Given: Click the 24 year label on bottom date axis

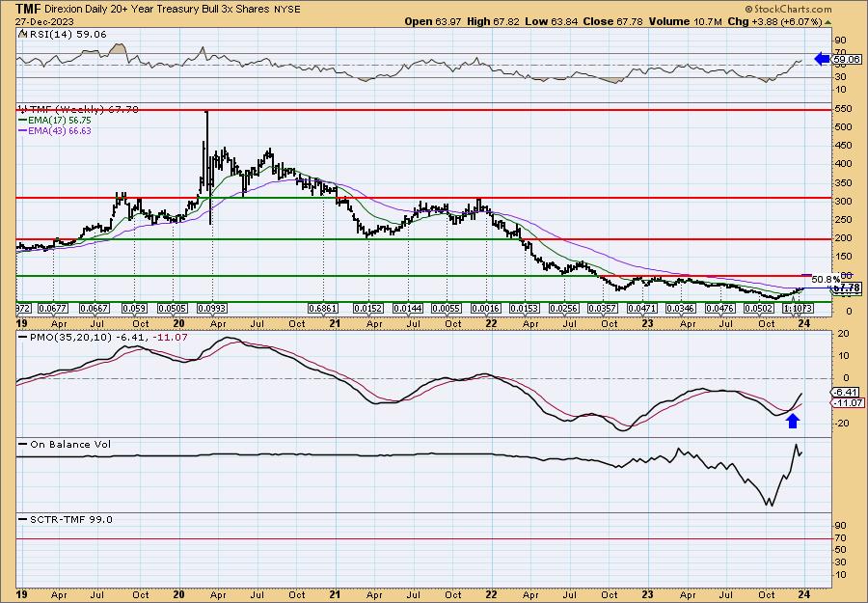Looking at the screenshot, I should point(803,594).
